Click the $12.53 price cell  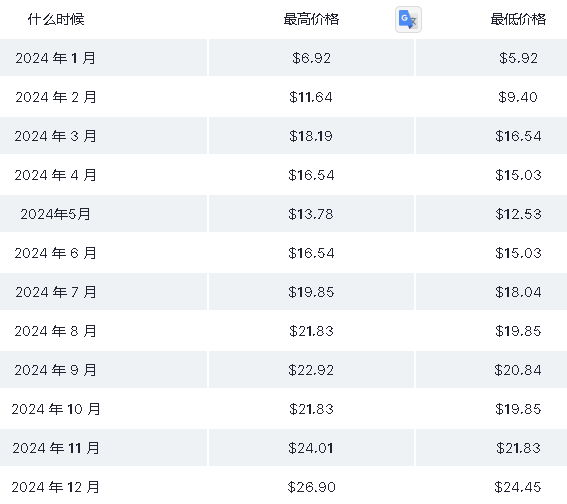[x=518, y=214]
